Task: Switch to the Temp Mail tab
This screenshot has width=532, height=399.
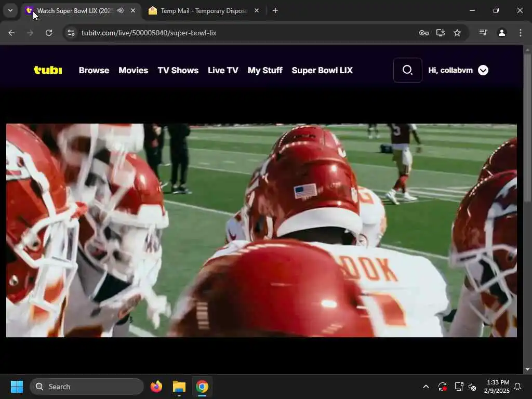Action: [204, 10]
